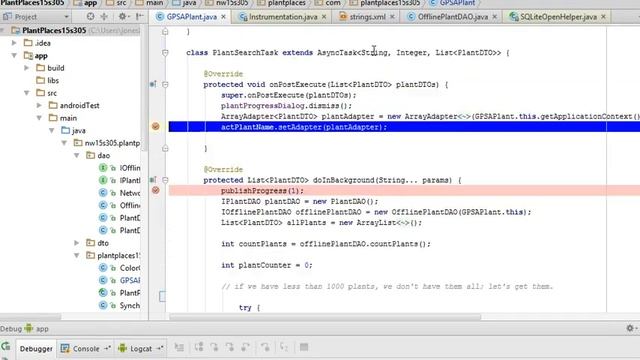Open Debug panel settings gear

[631, 328]
